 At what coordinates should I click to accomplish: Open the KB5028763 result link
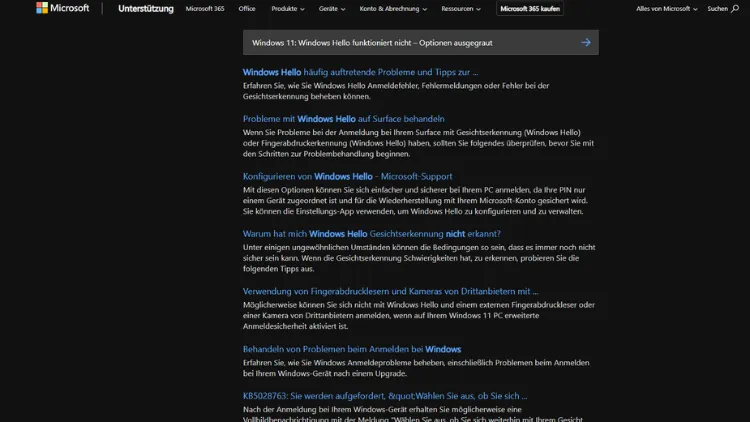[385, 396]
